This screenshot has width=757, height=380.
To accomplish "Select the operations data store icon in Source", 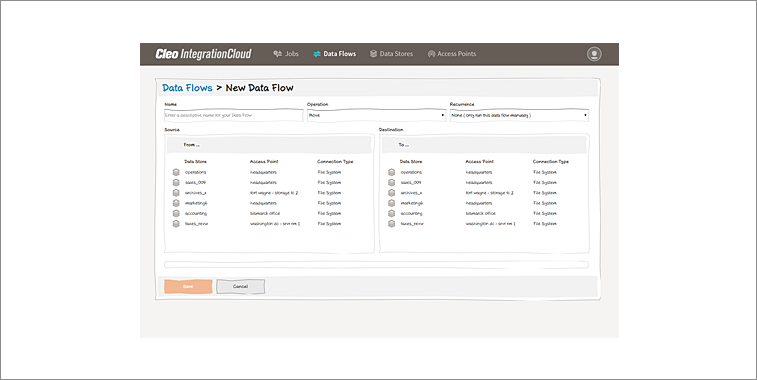I will tap(176, 172).
